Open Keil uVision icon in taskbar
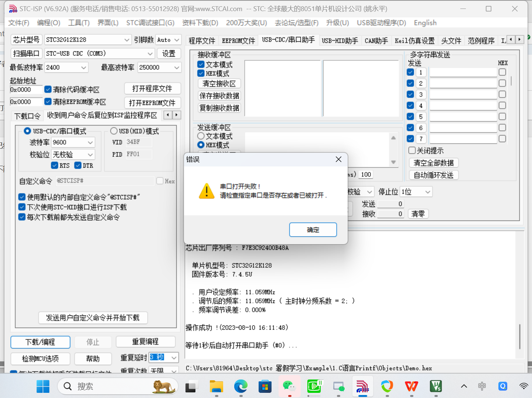This screenshot has height=398, width=532. click(436, 387)
